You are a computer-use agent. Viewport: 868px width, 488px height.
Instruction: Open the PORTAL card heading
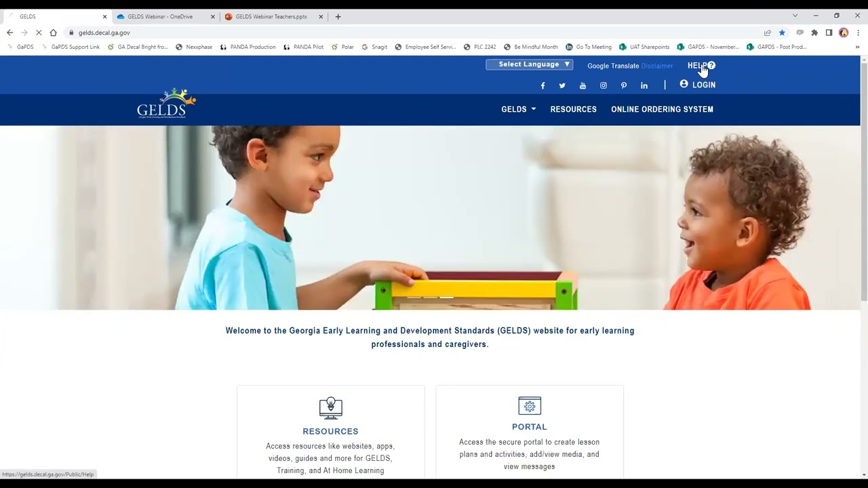(x=530, y=427)
